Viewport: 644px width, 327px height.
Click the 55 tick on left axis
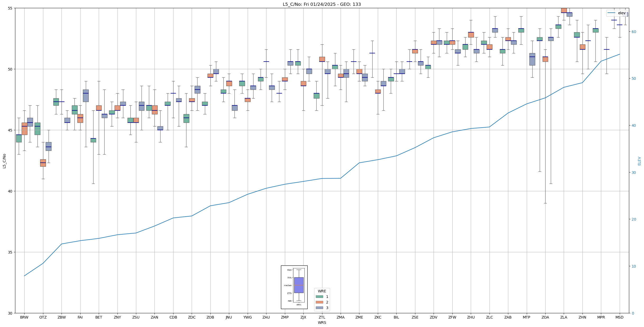click(x=11, y=8)
